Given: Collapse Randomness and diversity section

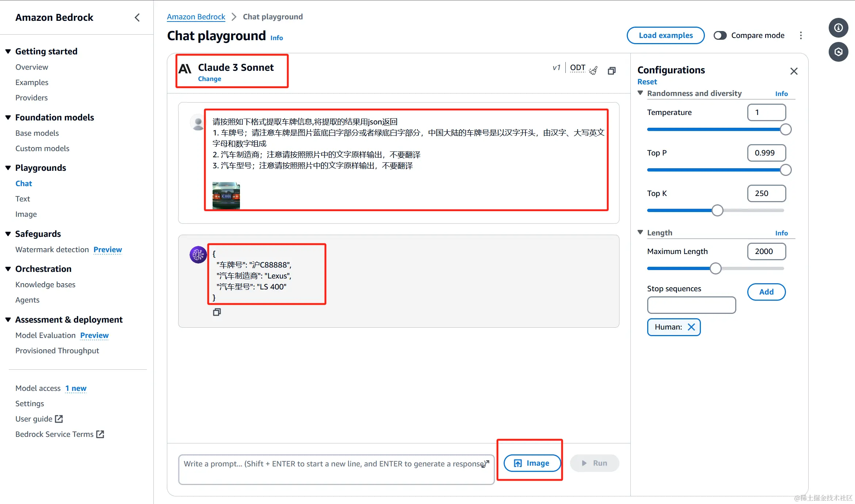Looking at the screenshot, I should click(640, 93).
